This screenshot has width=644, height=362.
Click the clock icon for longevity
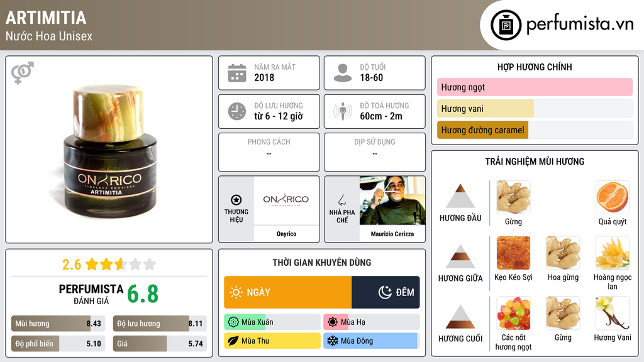[237, 111]
